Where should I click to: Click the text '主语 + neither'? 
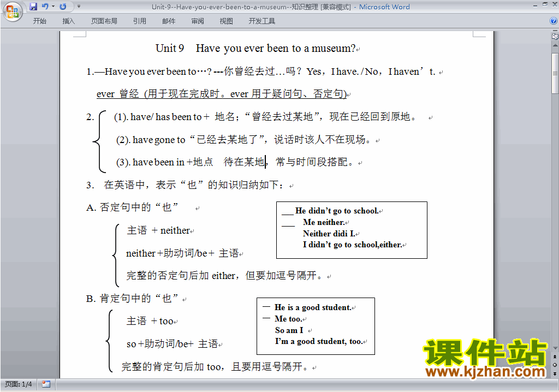[x=158, y=230]
